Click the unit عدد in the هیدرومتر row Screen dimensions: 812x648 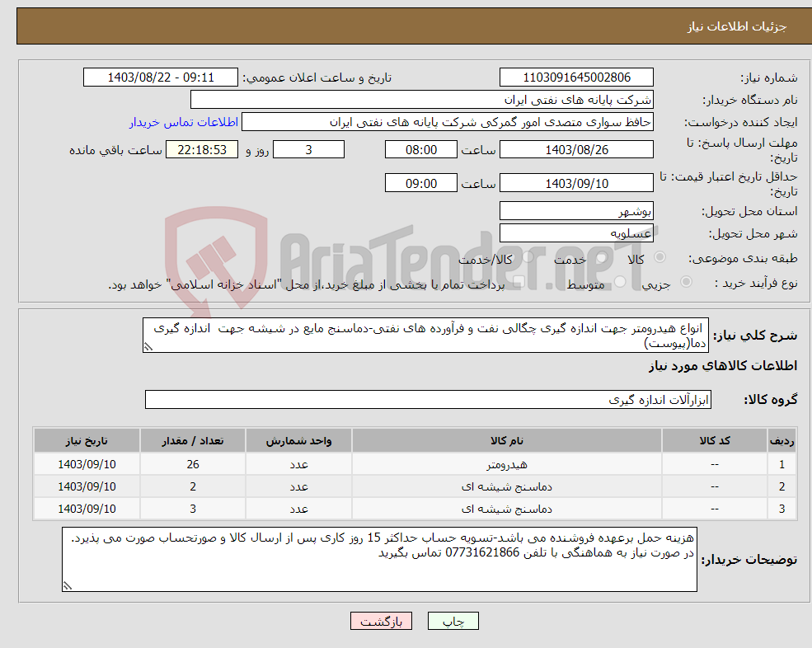coord(298,464)
